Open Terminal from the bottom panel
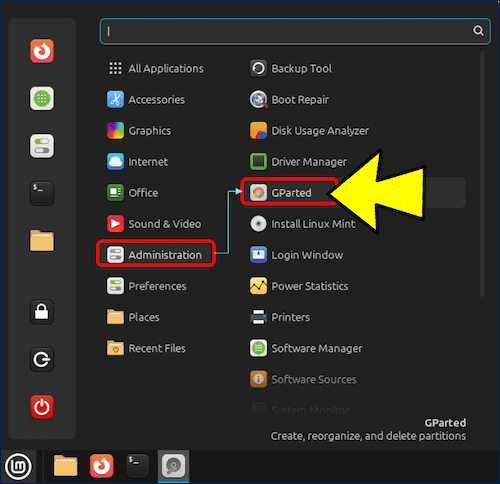This screenshot has width=500, height=484. click(x=137, y=466)
